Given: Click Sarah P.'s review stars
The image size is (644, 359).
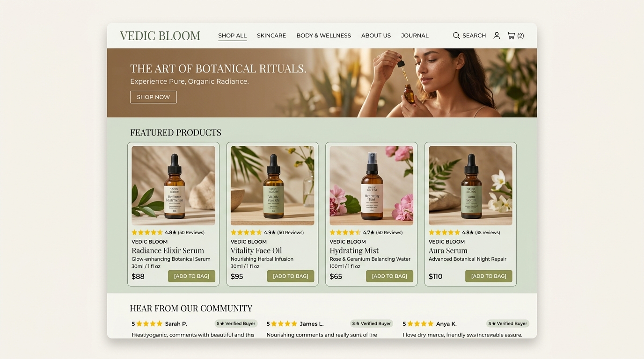Looking at the screenshot, I should pyautogui.click(x=149, y=323).
